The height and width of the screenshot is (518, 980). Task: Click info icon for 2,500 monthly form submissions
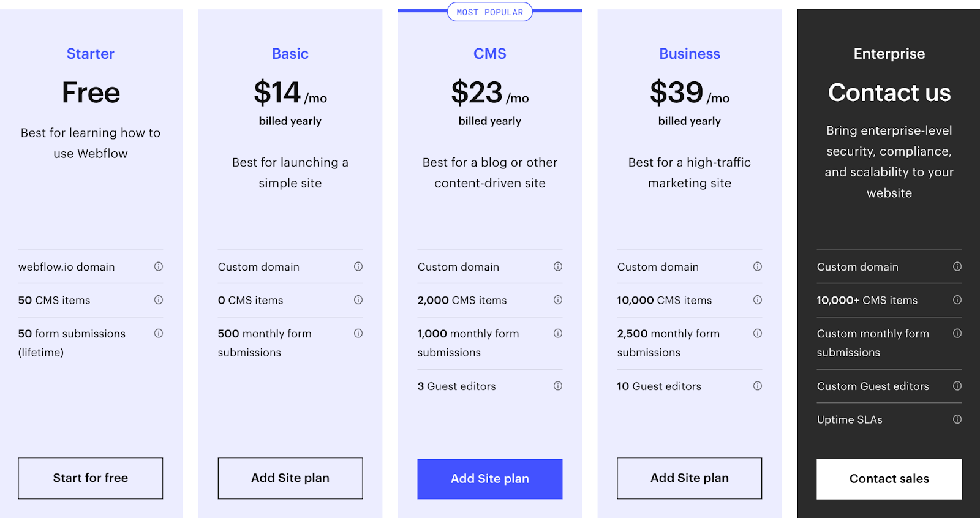point(758,333)
